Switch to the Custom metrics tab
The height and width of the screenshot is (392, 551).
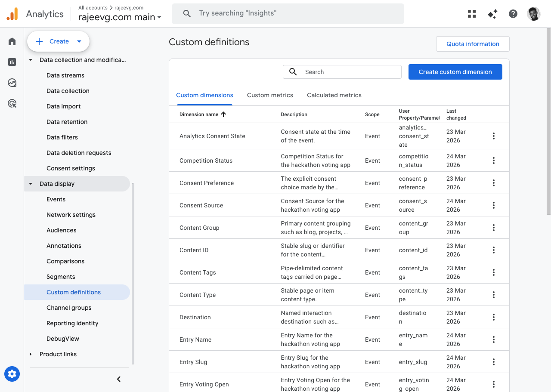[x=270, y=95]
